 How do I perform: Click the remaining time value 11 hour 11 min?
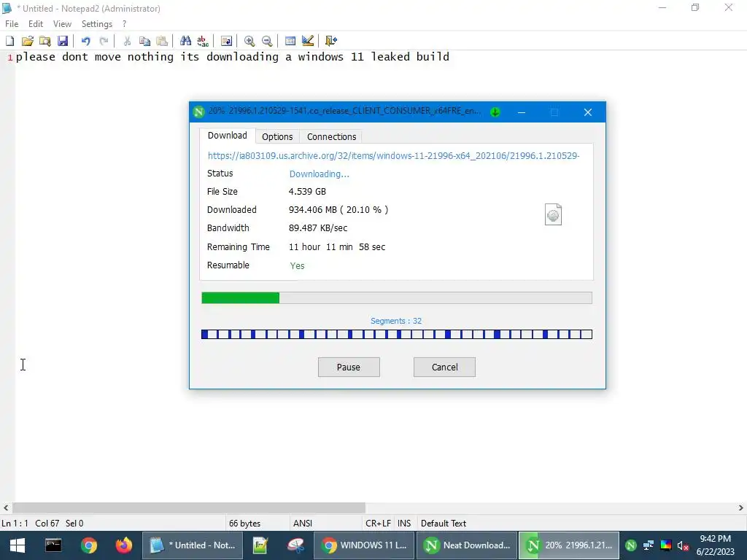pyautogui.click(x=337, y=247)
